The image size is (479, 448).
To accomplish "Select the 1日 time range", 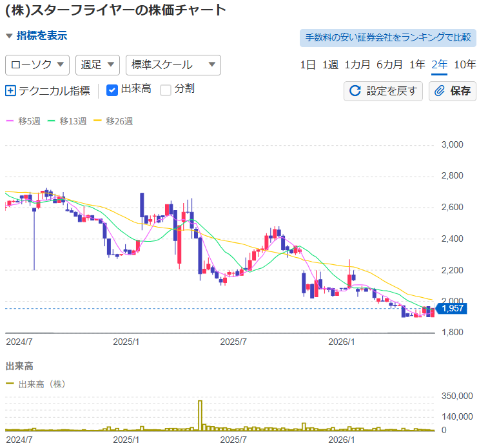I will click(x=308, y=64).
